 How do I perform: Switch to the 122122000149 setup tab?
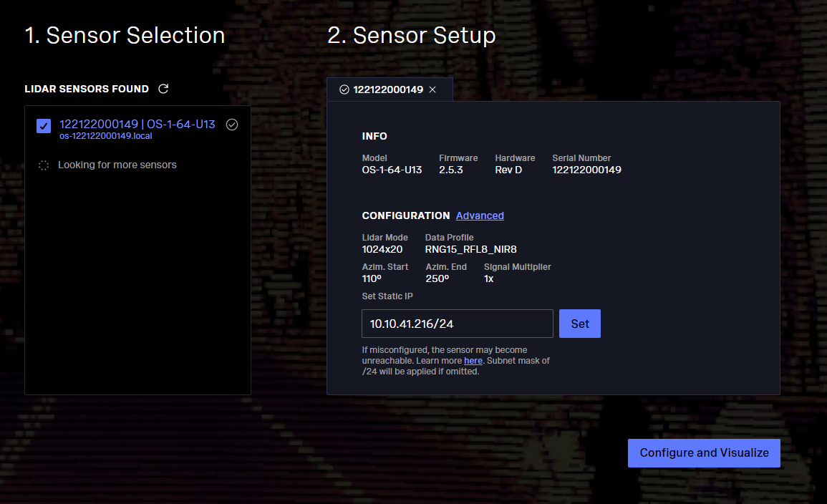click(x=387, y=89)
